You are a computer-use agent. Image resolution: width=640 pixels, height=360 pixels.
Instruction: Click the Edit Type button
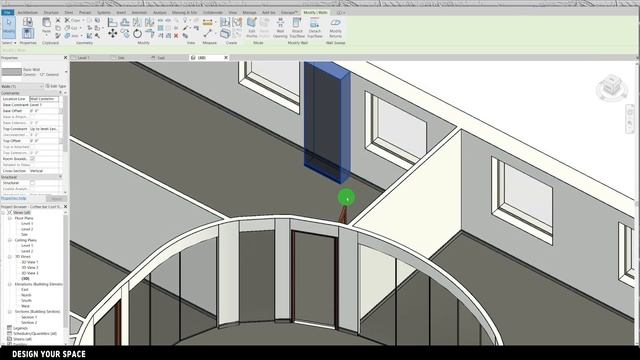56,86
